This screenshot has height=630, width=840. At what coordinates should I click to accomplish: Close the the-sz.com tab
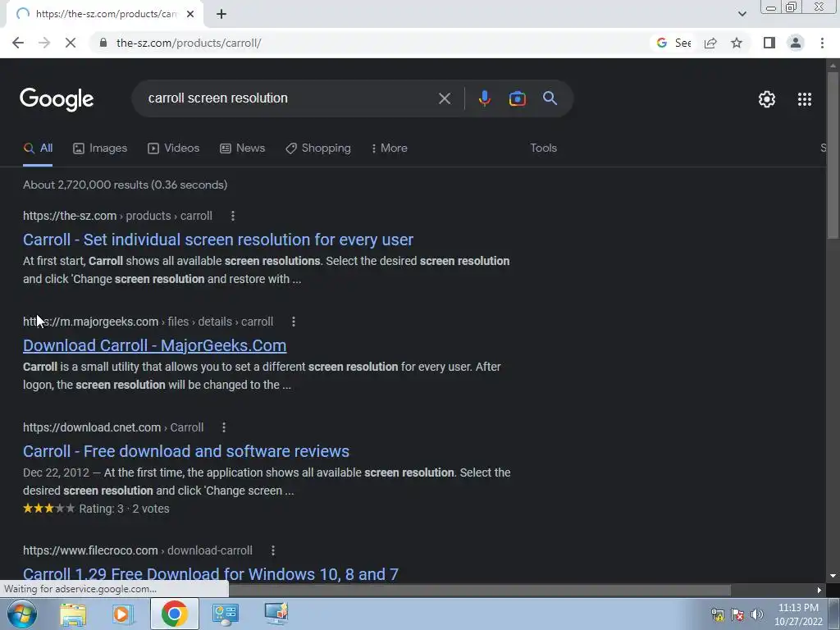190,14
